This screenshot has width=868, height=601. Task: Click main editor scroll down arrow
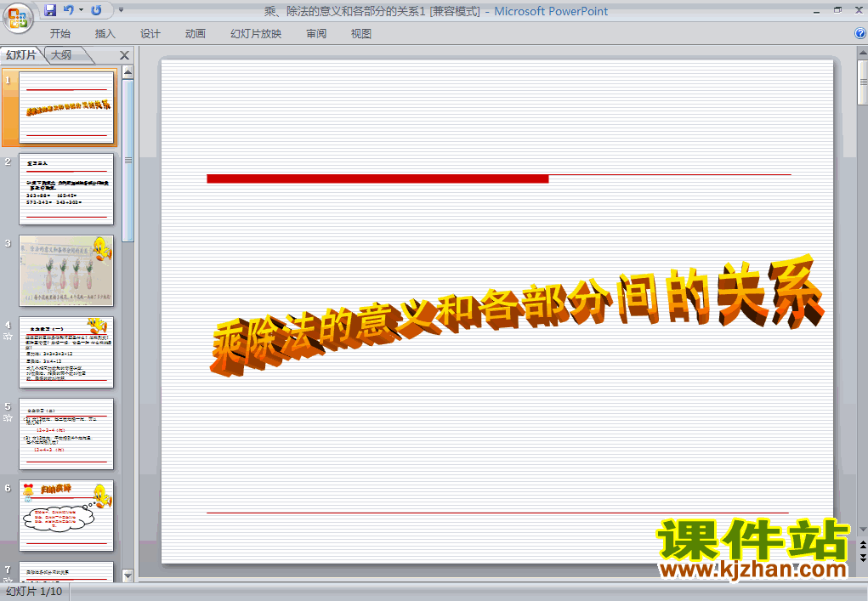click(862, 530)
